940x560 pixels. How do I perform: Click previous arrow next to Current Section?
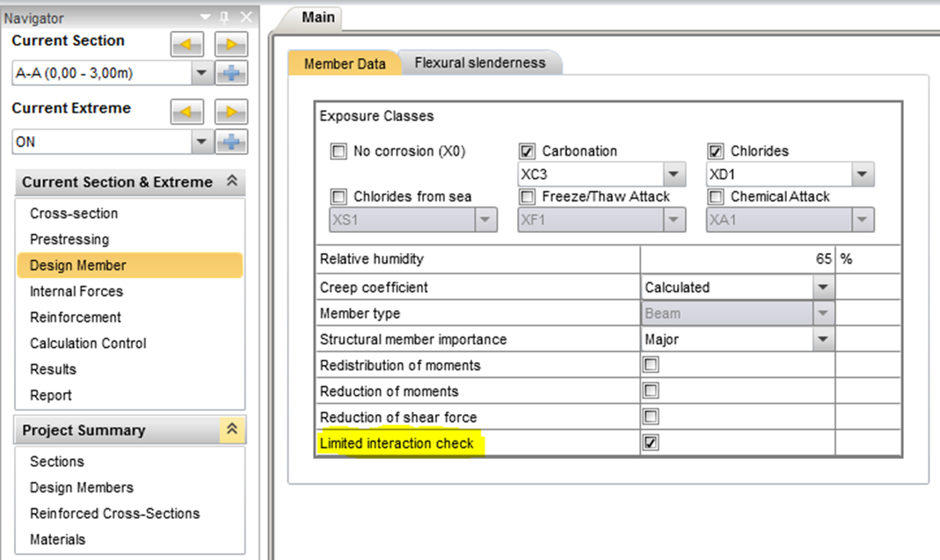[x=188, y=44]
